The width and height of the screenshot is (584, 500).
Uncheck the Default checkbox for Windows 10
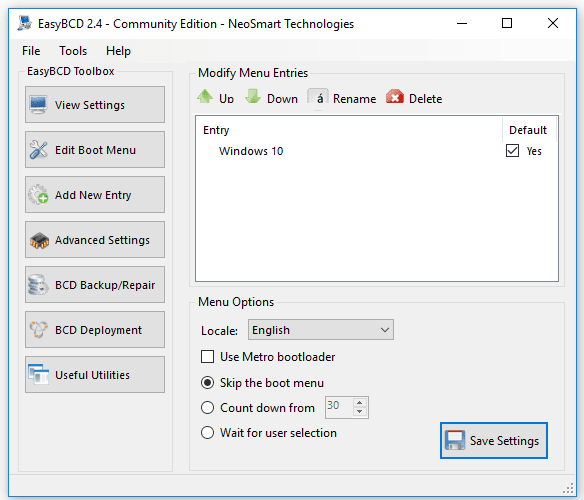pyautogui.click(x=512, y=151)
